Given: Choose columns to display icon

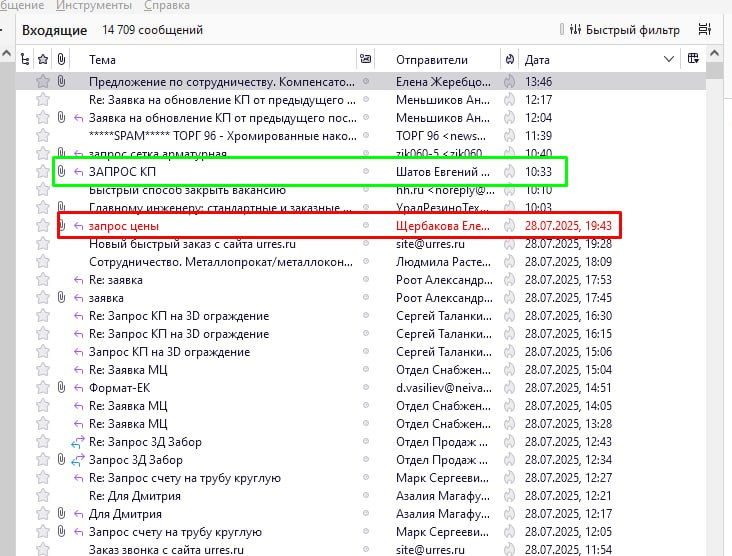Looking at the screenshot, I should [693, 58].
